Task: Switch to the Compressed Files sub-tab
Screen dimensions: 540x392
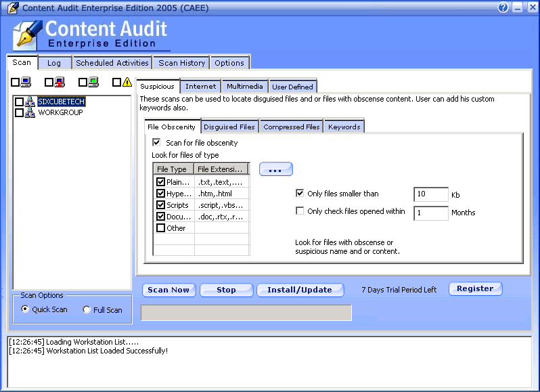Action: click(x=292, y=127)
